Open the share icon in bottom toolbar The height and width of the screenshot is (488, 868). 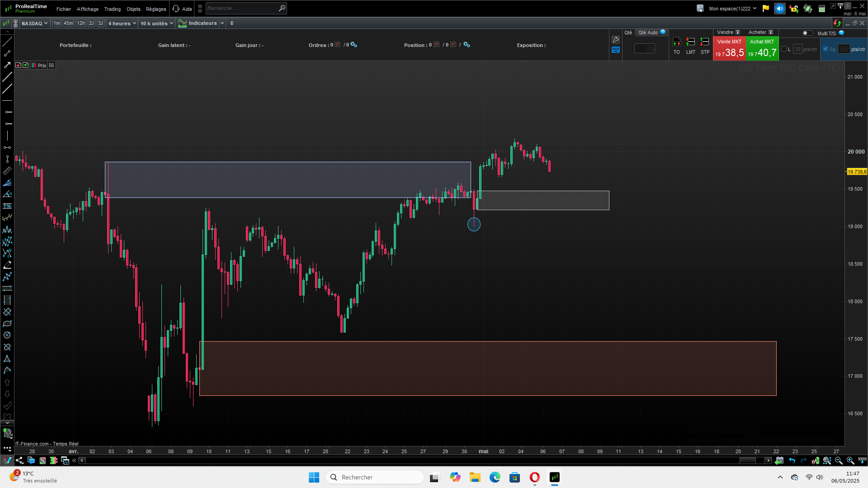(19, 460)
